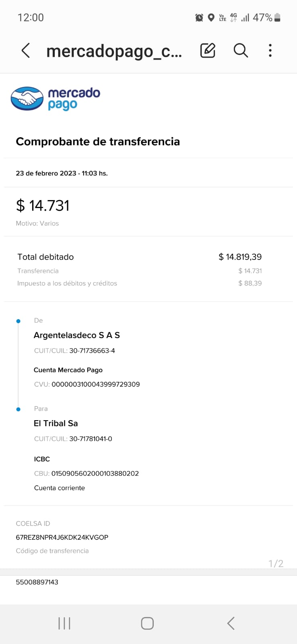Tap the Total debitado amount $ 14.819,39

tap(240, 257)
